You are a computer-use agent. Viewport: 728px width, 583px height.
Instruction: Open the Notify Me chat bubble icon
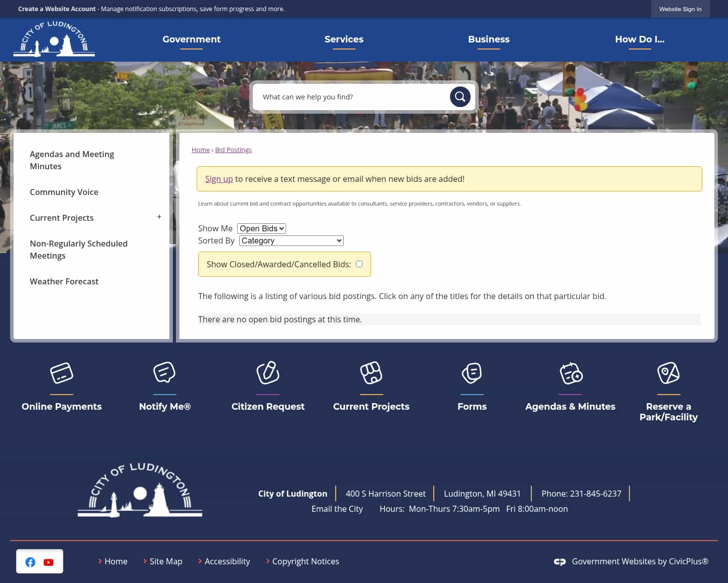pyautogui.click(x=165, y=373)
